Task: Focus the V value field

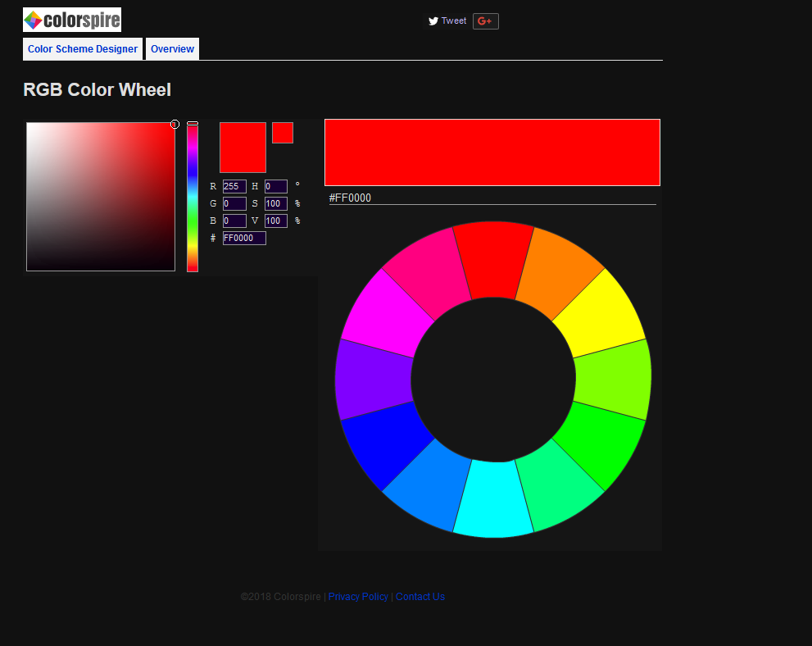Action: 276,221
